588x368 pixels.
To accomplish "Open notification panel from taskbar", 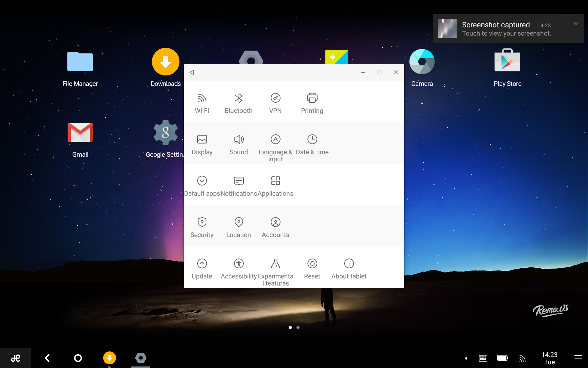I will [578, 358].
